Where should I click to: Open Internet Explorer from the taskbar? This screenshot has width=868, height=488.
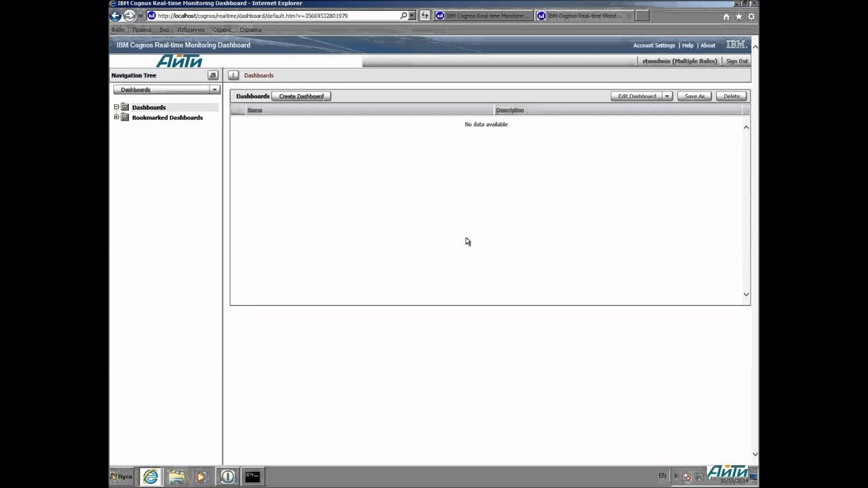click(x=150, y=476)
